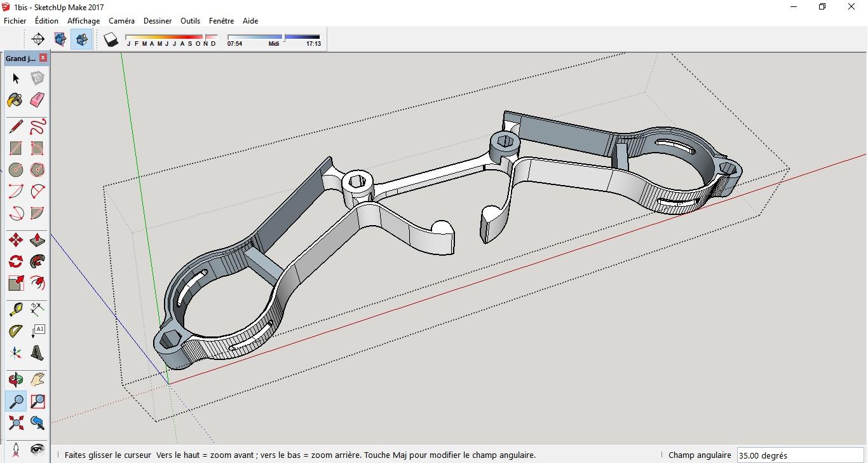Pick the Paint Bucket tool
Viewport: 868px width, 463px height.
(16, 100)
